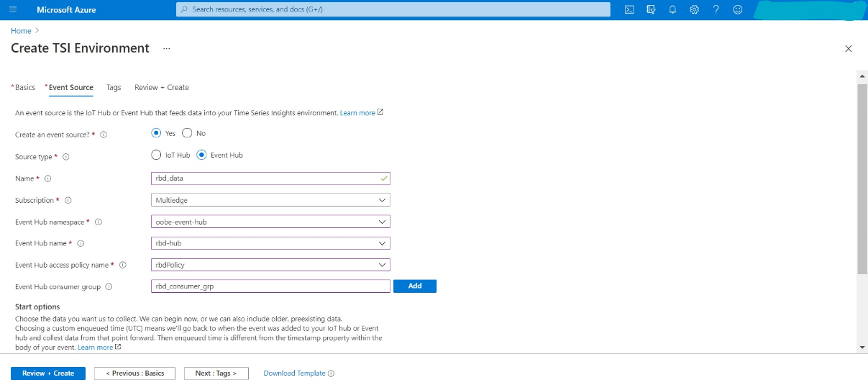Open the Directories and subscriptions filter

[x=651, y=9]
